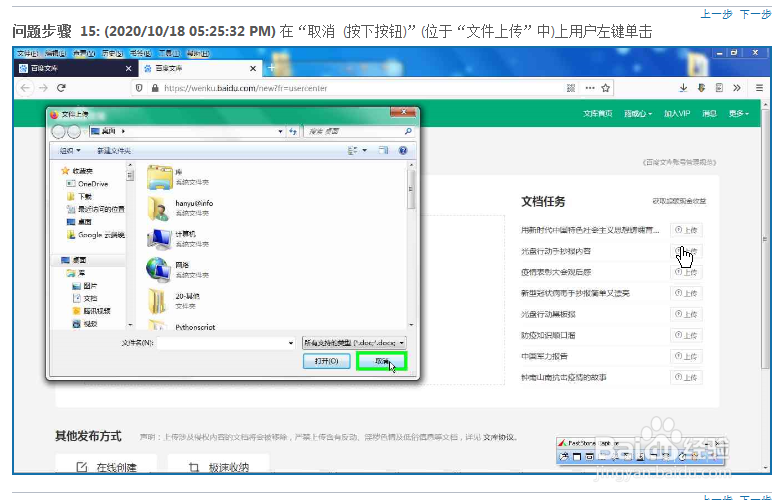The height and width of the screenshot is (500, 775).
Task: Upload for 光盘行动手抄报内容 row
Action: (686, 251)
